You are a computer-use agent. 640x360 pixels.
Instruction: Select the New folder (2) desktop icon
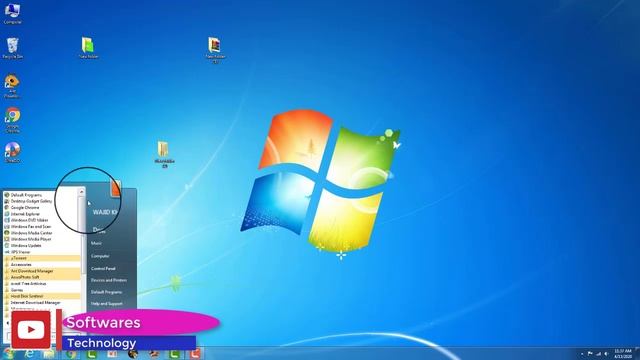(215, 50)
